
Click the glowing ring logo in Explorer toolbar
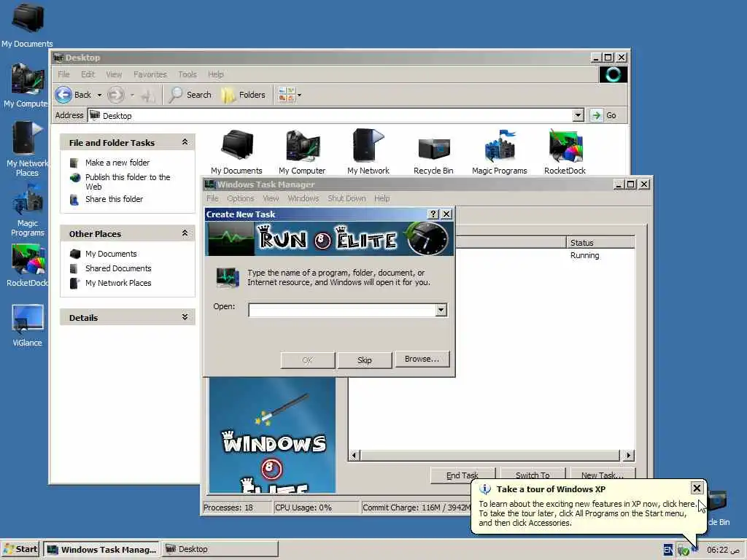613,74
